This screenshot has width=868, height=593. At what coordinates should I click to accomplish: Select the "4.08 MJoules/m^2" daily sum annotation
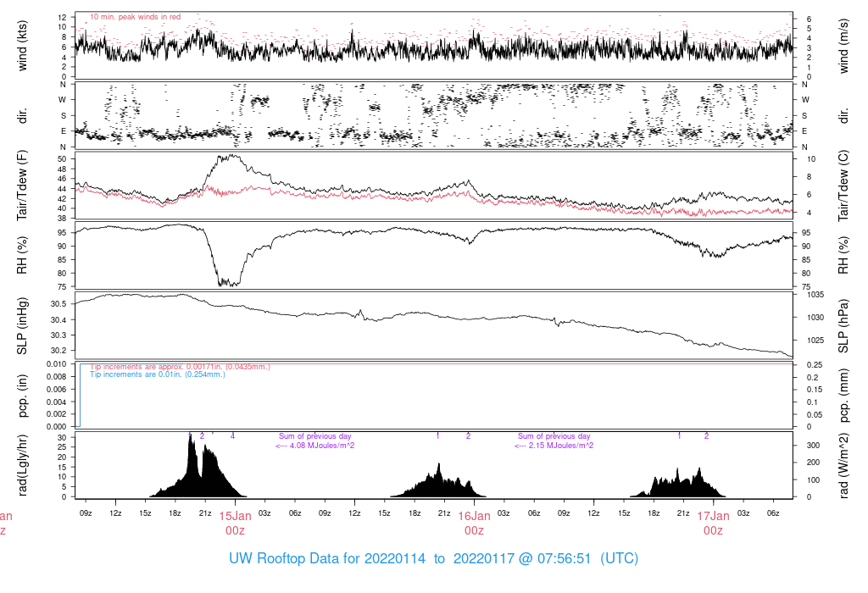315,446
